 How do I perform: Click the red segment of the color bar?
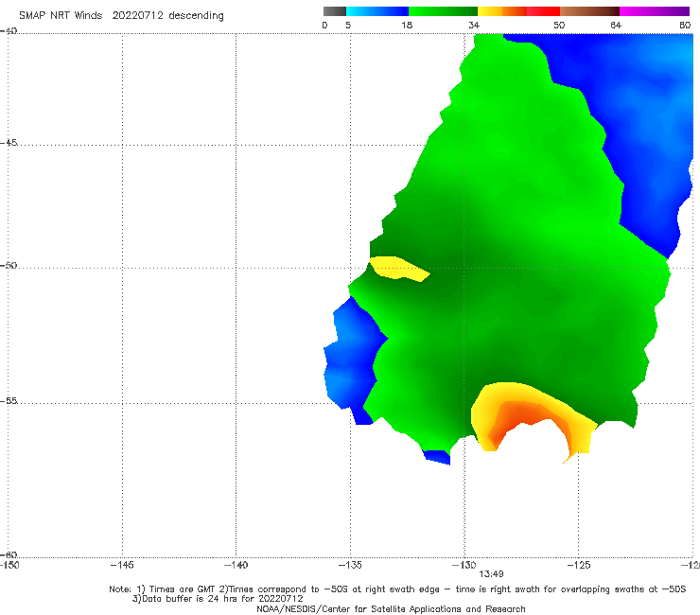pos(543,11)
